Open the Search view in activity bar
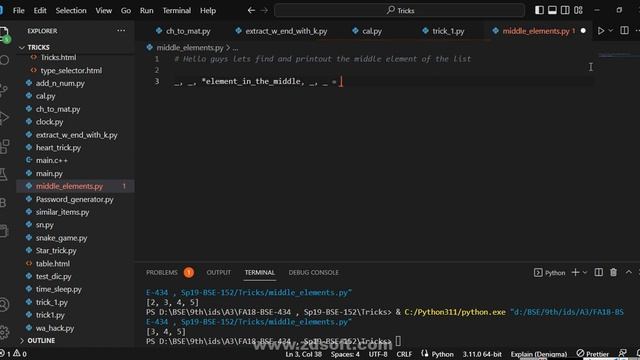The image size is (640, 360). coord(4,60)
